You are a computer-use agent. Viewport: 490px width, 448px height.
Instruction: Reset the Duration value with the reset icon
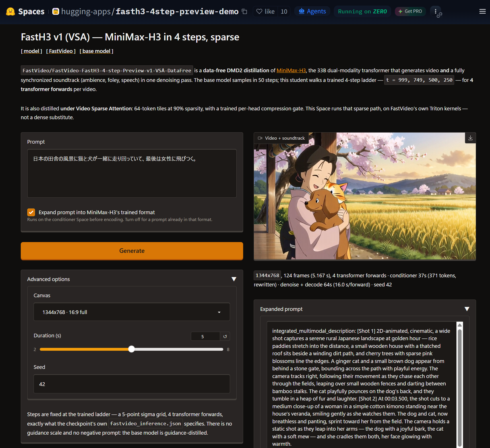(x=225, y=336)
